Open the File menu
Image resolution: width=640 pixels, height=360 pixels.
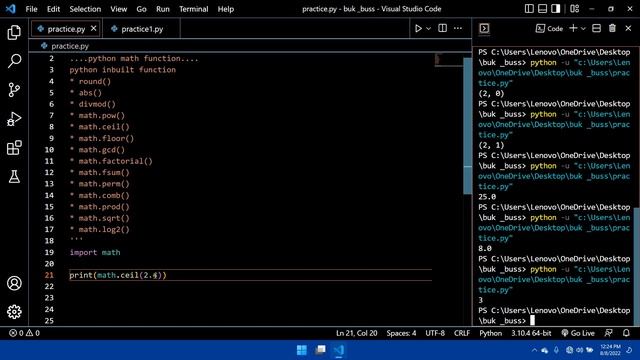click(x=31, y=9)
